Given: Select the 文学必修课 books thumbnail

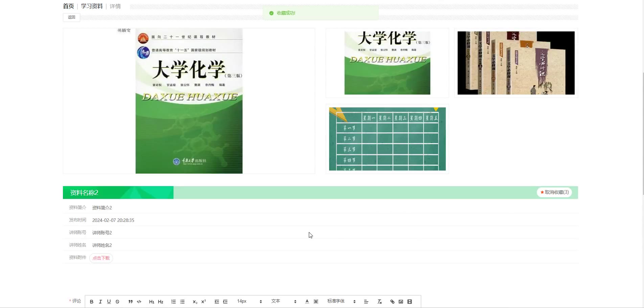Looking at the screenshot, I should point(516,63).
